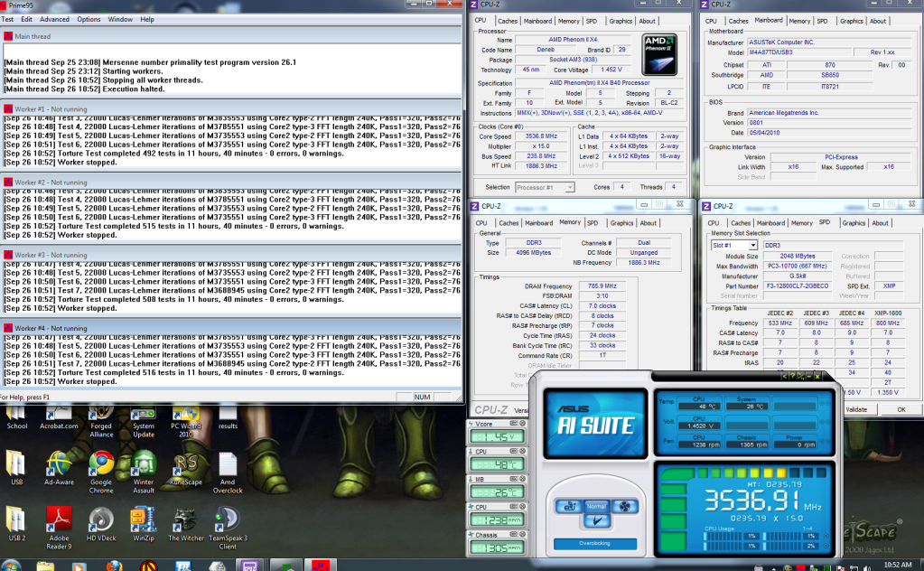The height and width of the screenshot is (571, 924).
Task: Open the TeamSpeak 3 Client shortcut
Action: tap(228, 528)
